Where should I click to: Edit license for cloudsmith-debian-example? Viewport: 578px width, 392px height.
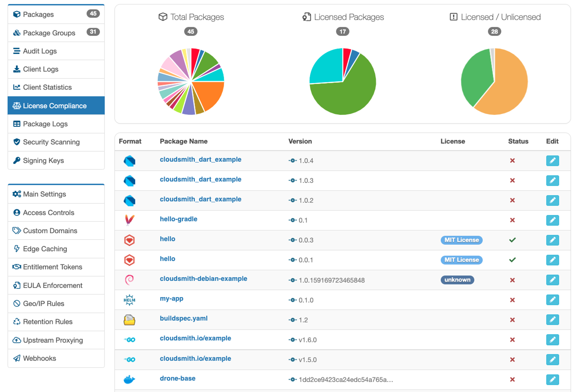tap(552, 280)
